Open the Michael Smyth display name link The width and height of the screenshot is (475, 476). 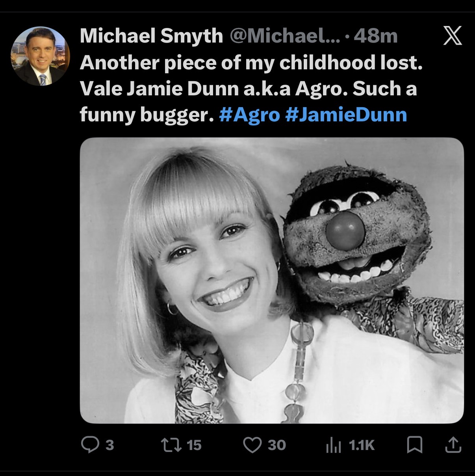pyautogui.click(x=151, y=36)
